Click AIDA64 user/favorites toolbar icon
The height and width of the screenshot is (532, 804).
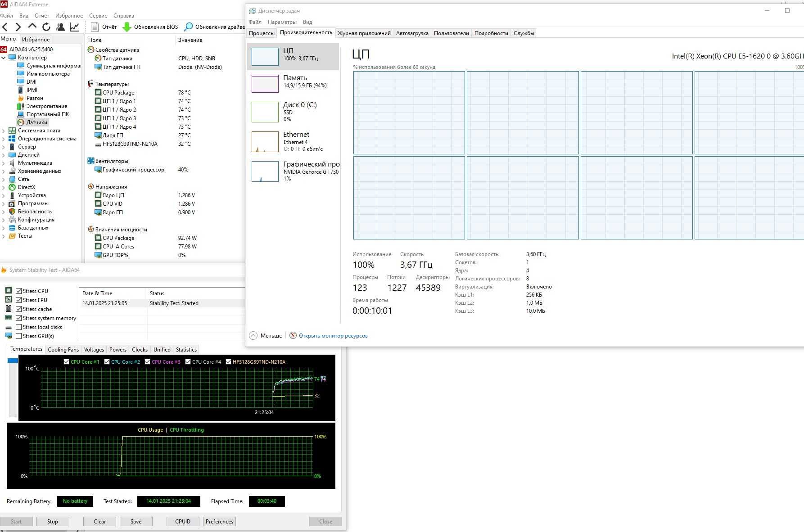[60, 27]
